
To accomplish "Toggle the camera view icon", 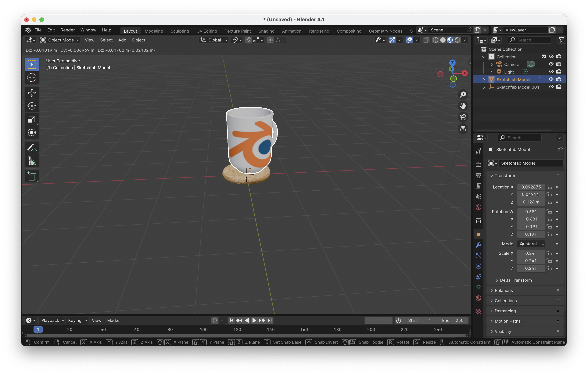I will 463,117.
